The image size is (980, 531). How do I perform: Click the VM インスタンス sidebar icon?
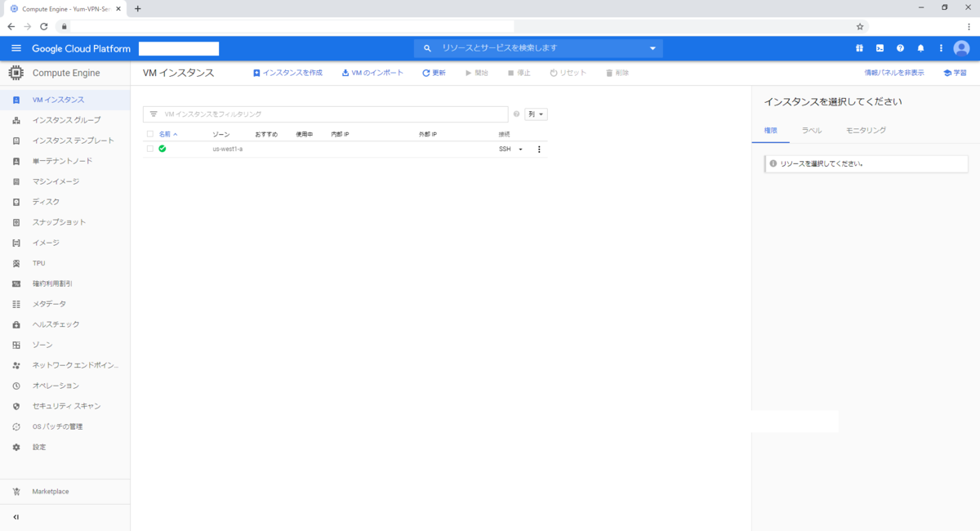tap(16, 100)
